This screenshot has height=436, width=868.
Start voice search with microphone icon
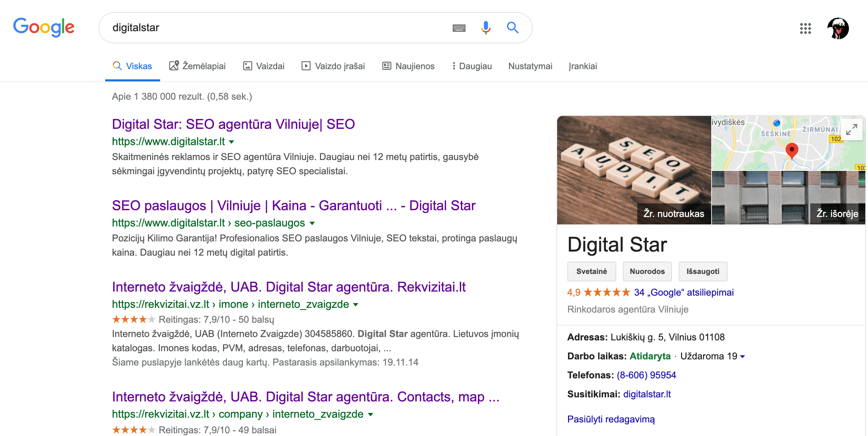pos(486,27)
